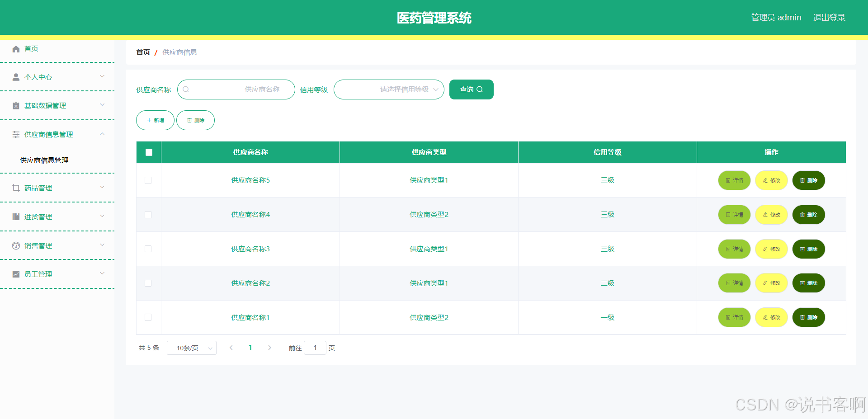Click the 退出登录 logout link
The height and width of the screenshot is (419, 868).
pos(829,17)
